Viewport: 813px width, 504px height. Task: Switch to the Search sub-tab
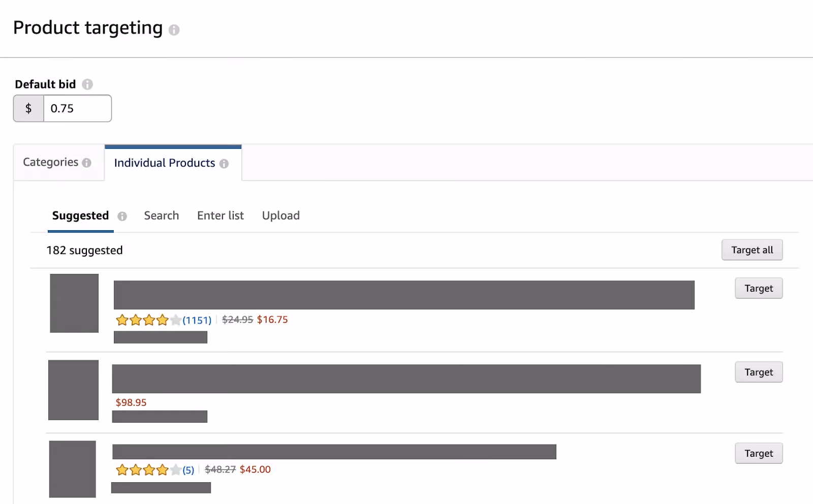pyautogui.click(x=162, y=215)
